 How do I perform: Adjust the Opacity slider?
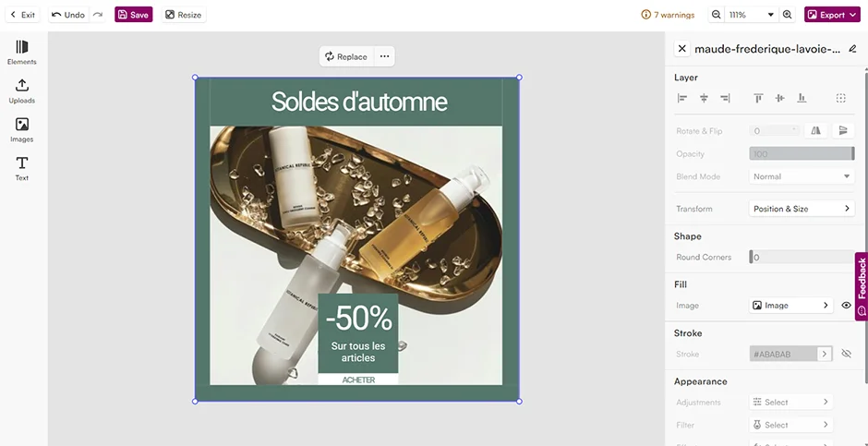point(802,154)
